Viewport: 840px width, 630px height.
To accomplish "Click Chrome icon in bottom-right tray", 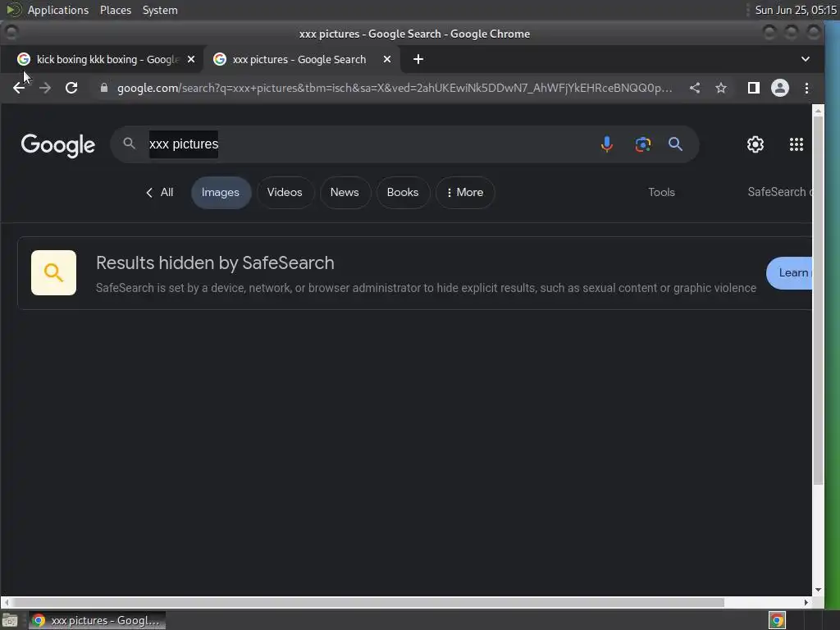I will tap(777, 620).
